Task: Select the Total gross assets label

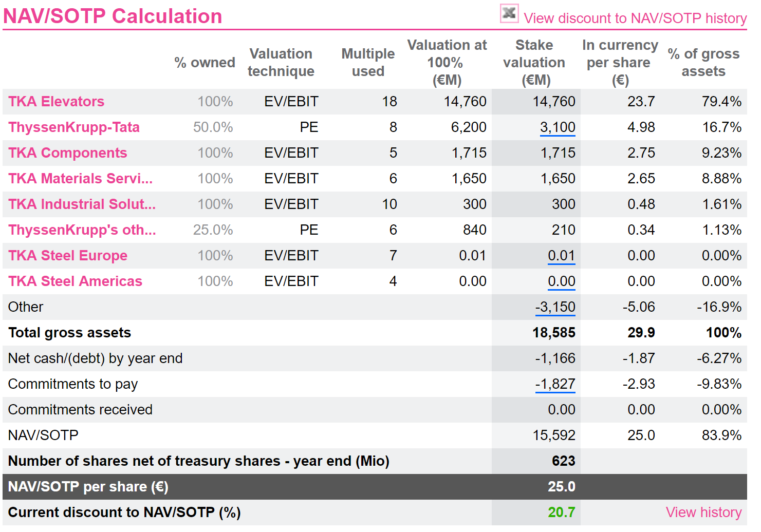Action: point(70,333)
